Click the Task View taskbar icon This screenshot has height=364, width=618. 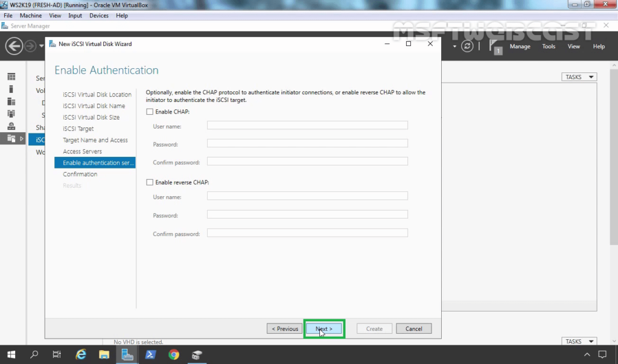point(57,354)
